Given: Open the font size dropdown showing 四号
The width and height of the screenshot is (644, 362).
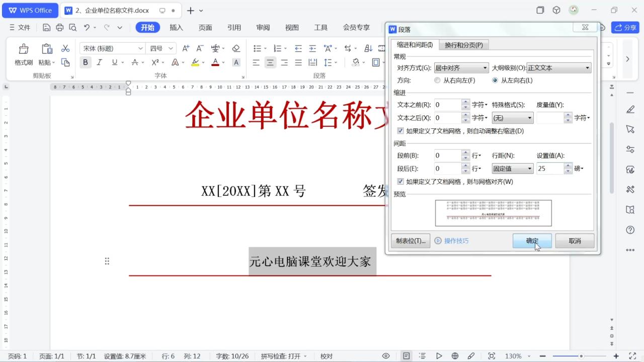Looking at the screenshot, I should (x=162, y=48).
